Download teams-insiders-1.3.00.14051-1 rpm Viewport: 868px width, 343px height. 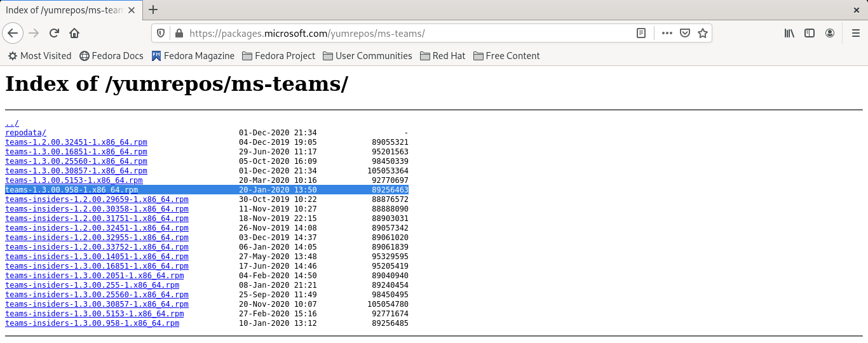click(x=97, y=257)
